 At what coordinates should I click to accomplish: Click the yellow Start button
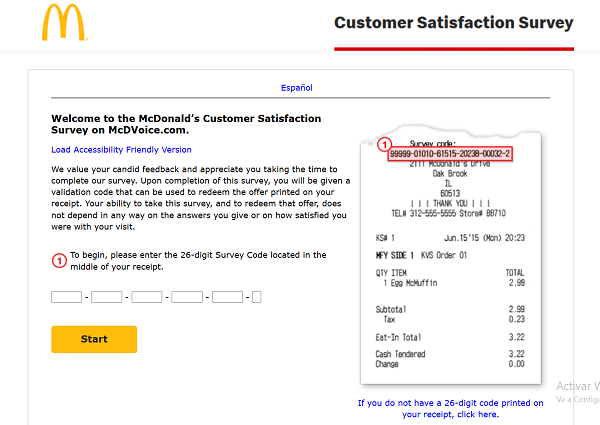(x=94, y=339)
